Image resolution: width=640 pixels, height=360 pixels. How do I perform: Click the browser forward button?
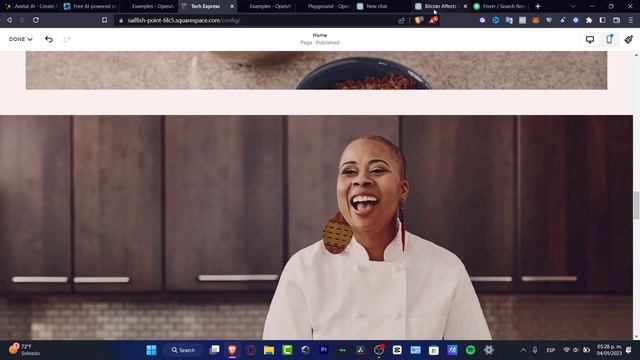pyautogui.click(x=22, y=20)
